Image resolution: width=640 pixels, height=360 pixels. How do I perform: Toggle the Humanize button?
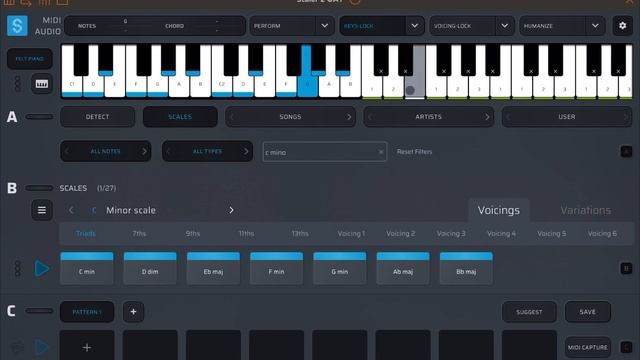pyautogui.click(x=553, y=26)
